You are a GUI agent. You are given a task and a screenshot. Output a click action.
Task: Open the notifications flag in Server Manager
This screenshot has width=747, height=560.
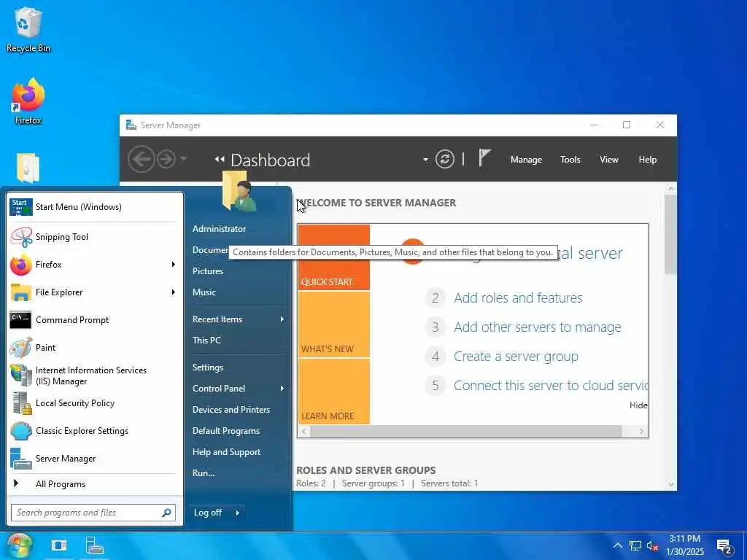[x=484, y=157]
